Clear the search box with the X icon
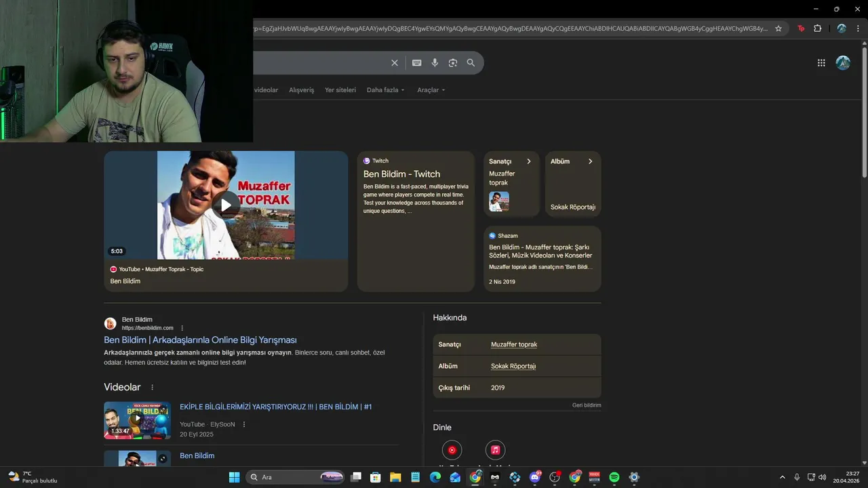Viewport: 868px width, 488px height. coord(395,62)
